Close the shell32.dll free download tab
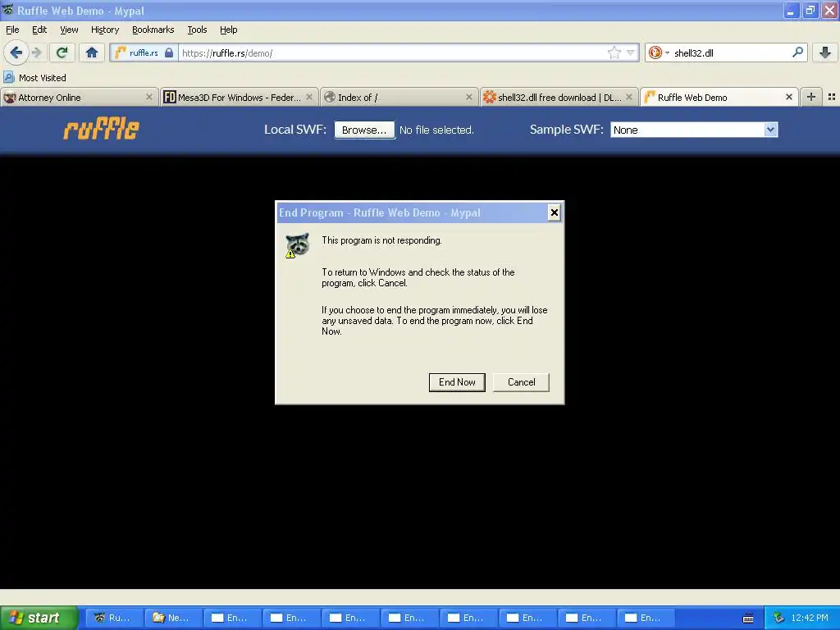840x630 pixels. click(x=629, y=97)
